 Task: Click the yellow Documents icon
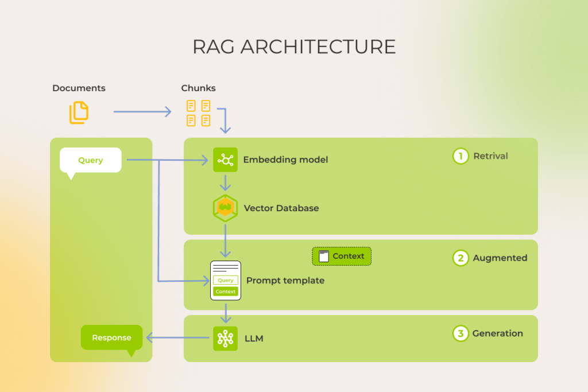(x=79, y=112)
